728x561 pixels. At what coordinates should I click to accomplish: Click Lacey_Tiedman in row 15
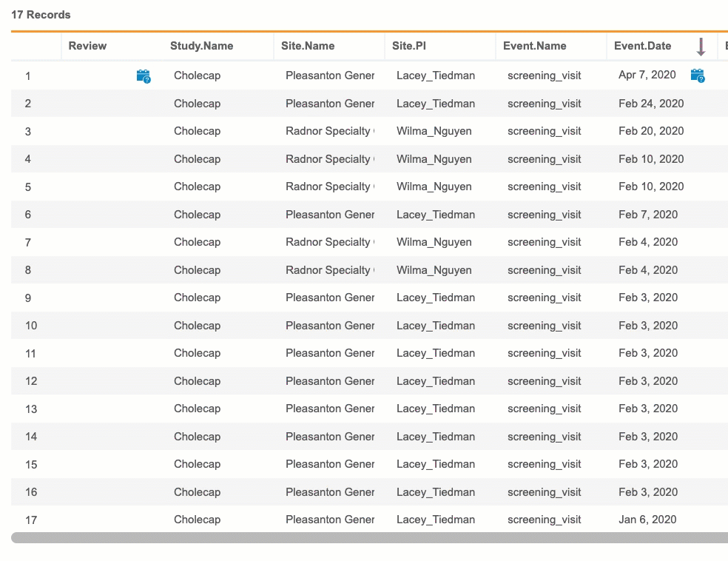(435, 464)
